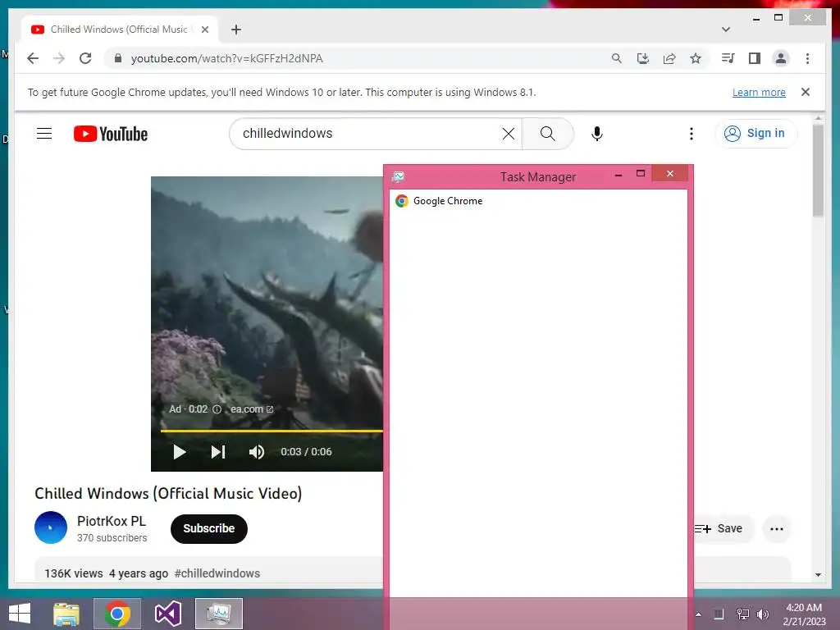This screenshot has height=630, width=840.
Task: Open the Windows Start button
Action: click(x=20, y=614)
